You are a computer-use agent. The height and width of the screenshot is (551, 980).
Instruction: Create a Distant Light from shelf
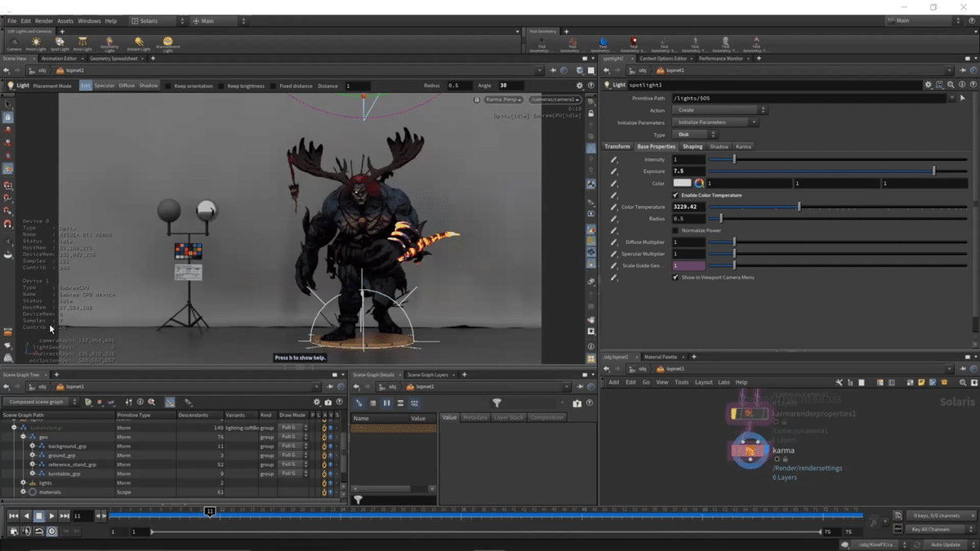pos(139,42)
